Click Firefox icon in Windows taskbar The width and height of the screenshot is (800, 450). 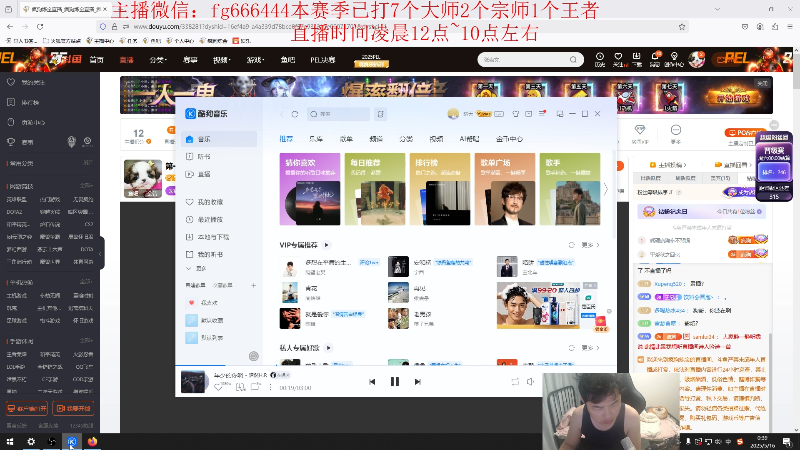[92, 441]
